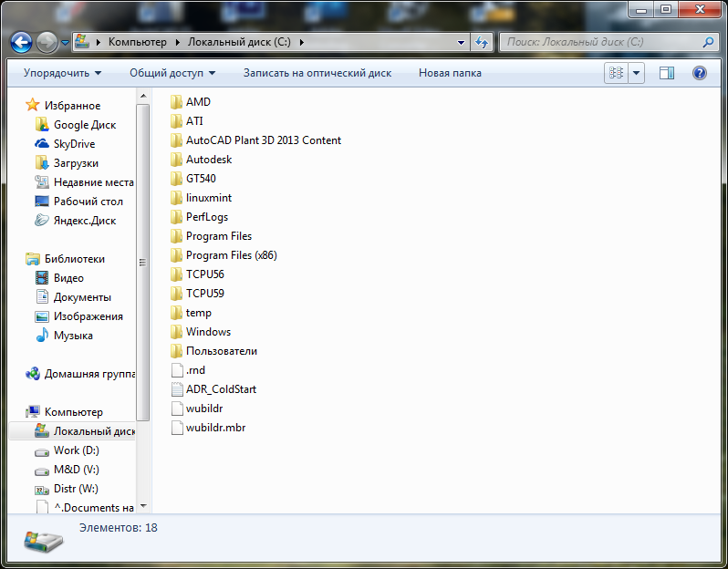Click the Forward navigation arrow
This screenshot has height=569, width=728.
point(47,43)
